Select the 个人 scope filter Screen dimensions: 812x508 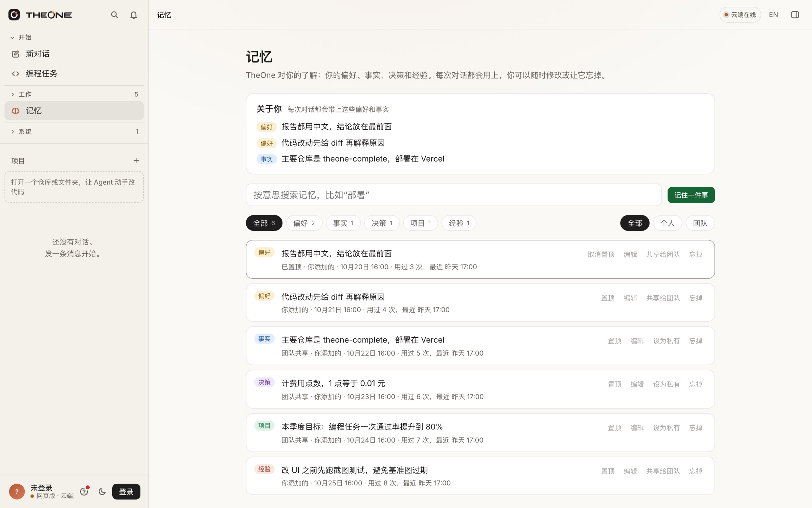667,223
